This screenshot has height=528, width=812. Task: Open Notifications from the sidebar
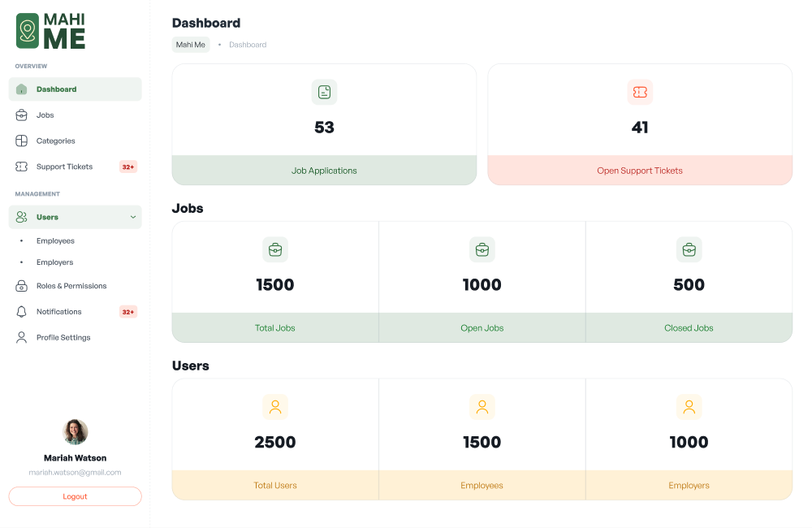75,312
